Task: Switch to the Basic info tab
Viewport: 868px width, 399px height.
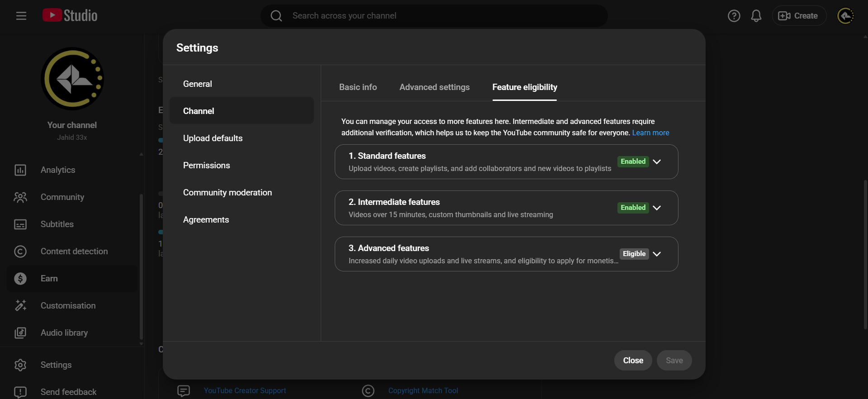Action: pyautogui.click(x=358, y=87)
